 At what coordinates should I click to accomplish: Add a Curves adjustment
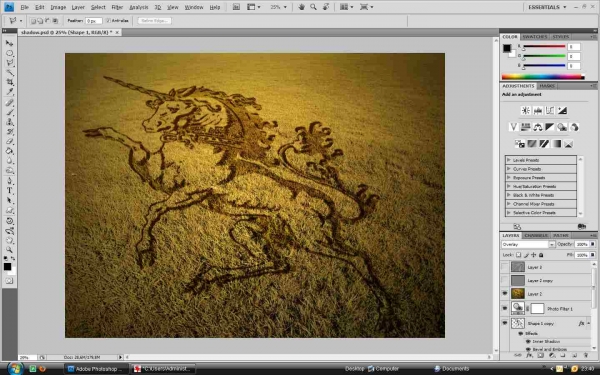tap(550, 111)
